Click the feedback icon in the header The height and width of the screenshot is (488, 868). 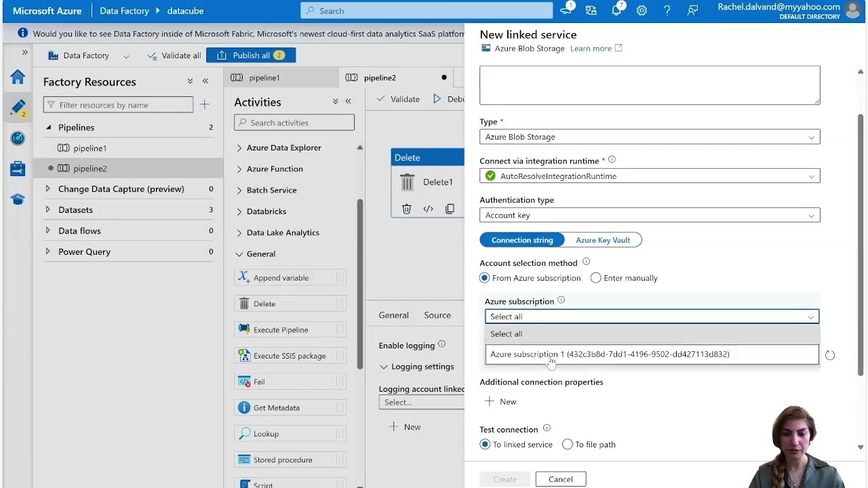coord(692,11)
